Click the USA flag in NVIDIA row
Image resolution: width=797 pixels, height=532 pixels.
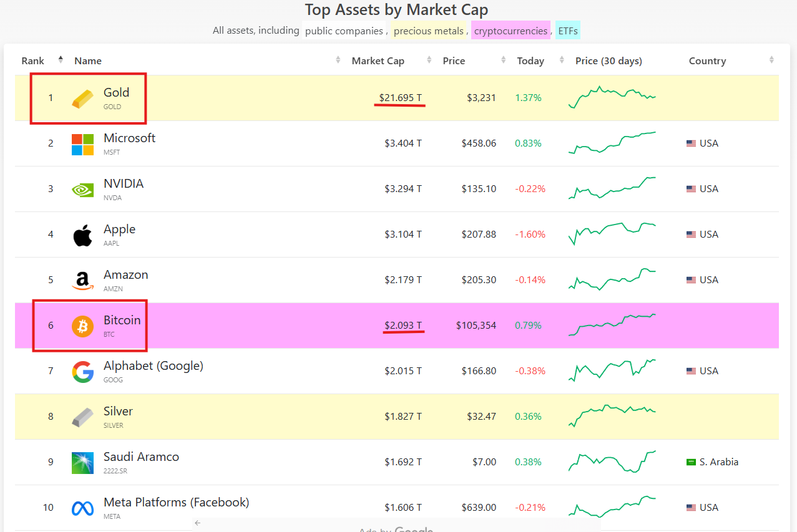(691, 189)
